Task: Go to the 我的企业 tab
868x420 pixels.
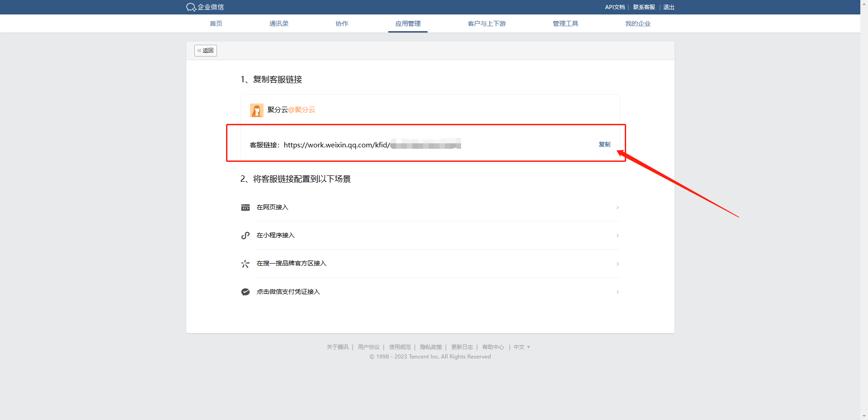Action: pos(637,24)
